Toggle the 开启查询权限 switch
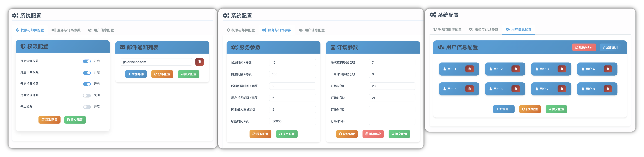The image size is (644, 157). (87, 61)
